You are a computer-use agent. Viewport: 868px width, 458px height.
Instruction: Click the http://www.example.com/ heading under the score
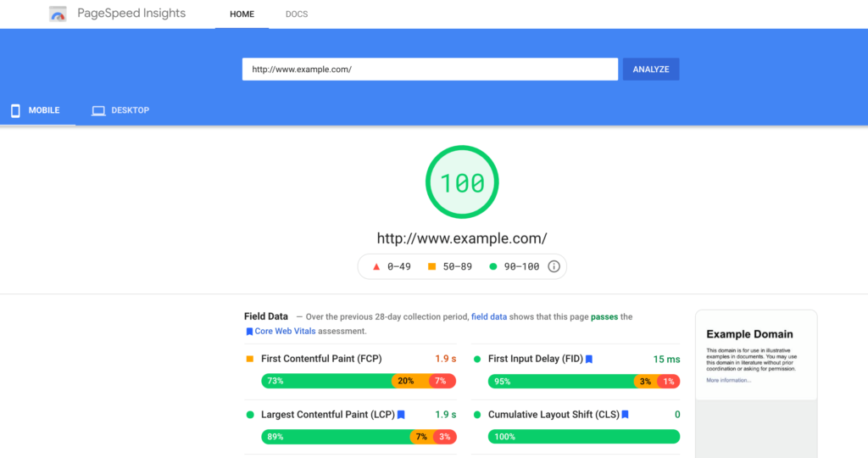click(x=462, y=238)
